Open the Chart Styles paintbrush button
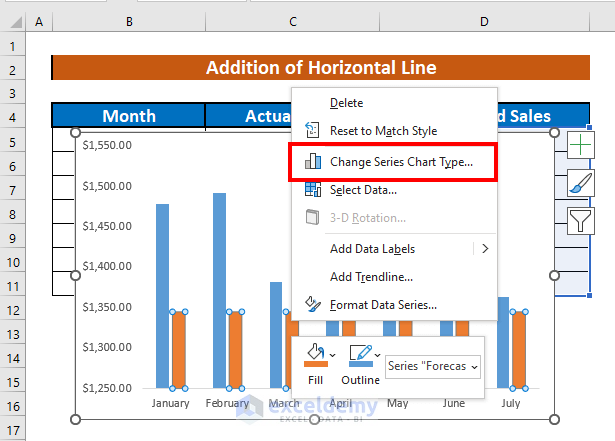Viewport: 615px width, 441px height. tap(581, 182)
